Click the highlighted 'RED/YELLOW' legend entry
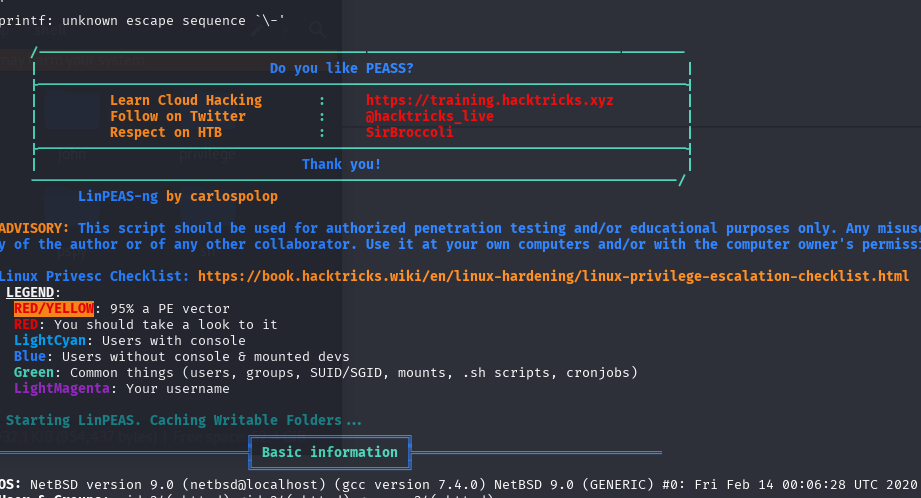The width and height of the screenshot is (921, 498). 54,308
